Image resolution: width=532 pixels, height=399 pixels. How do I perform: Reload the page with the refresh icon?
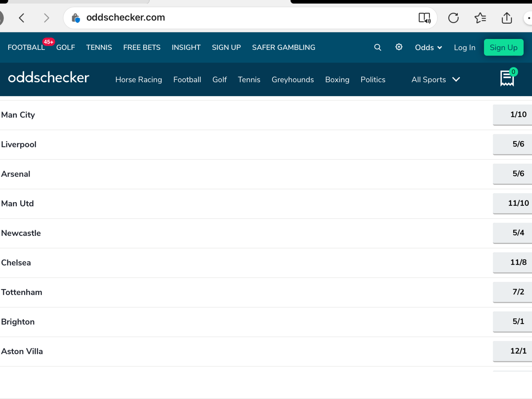point(453,18)
